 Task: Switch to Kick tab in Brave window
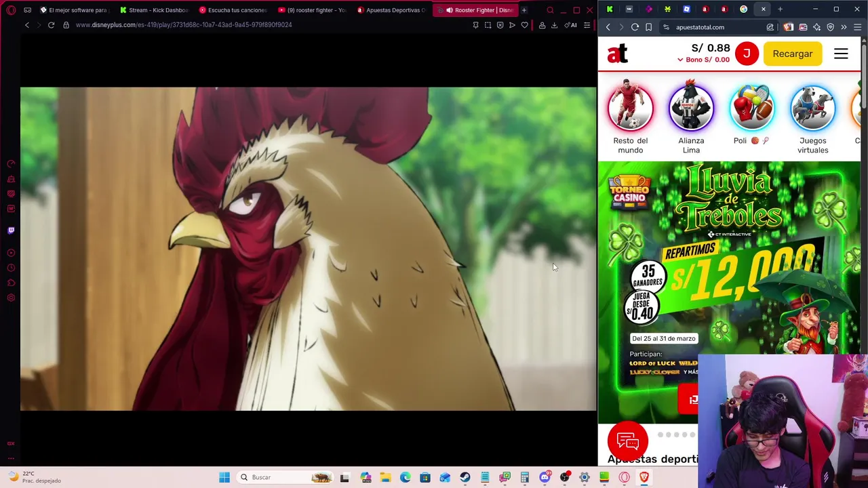tap(610, 9)
